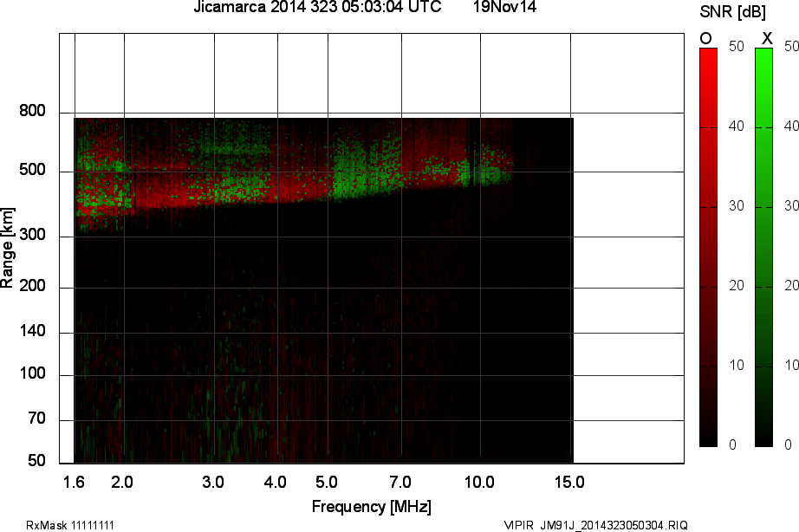
Task: Click the O label above the red bar
Action: click(705, 38)
